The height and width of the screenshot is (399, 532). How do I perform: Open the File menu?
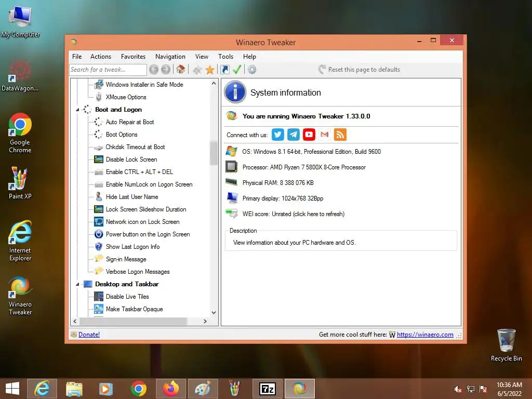[77, 57]
